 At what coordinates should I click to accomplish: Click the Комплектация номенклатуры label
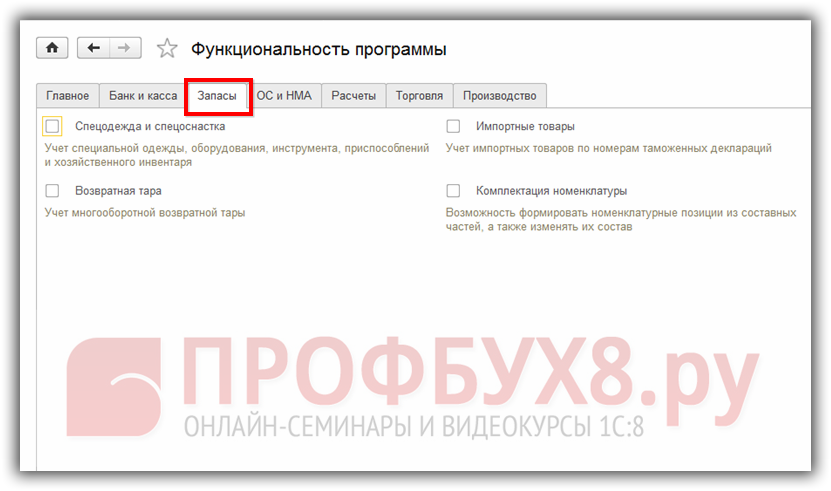click(551, 191)
